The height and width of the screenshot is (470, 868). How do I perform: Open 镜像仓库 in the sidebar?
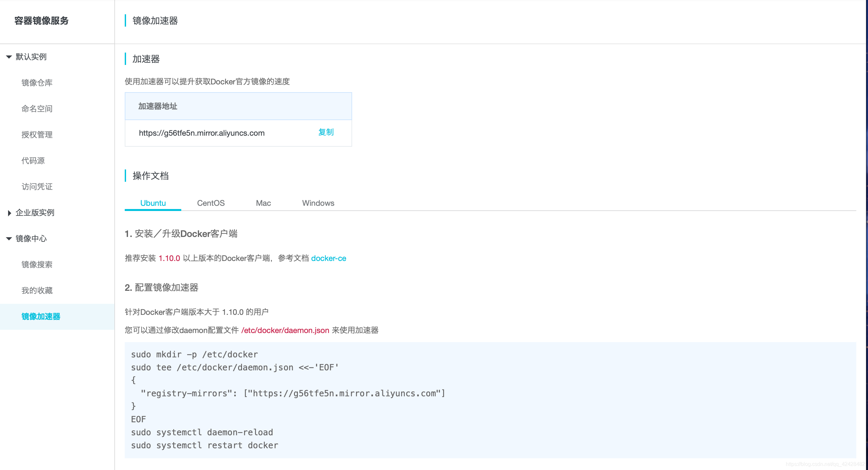[37, 83]
